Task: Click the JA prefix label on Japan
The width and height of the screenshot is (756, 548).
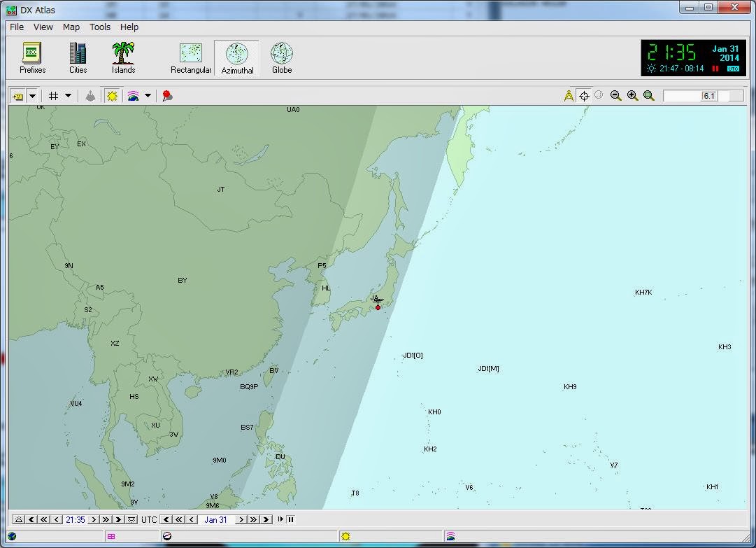Action: (x=374, y=298)
